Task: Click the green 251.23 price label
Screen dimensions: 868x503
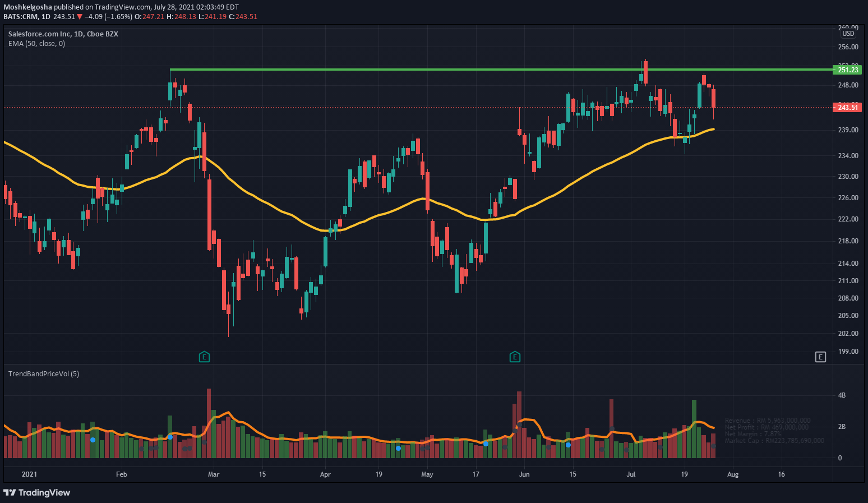Action: click(848, 70)
